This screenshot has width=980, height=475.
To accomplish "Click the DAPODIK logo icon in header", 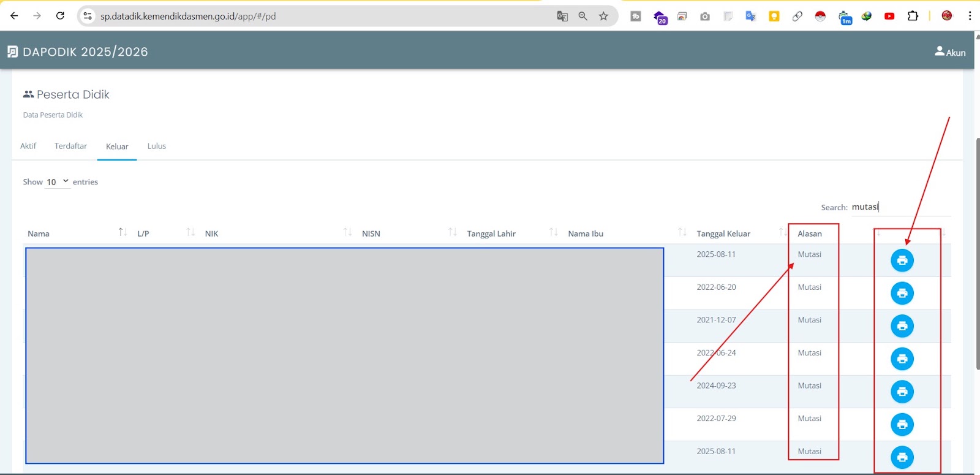I will (x=13, y=51).
